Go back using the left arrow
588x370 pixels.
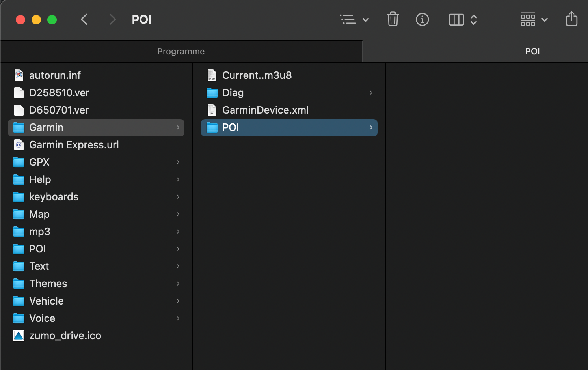coord(84,19)
